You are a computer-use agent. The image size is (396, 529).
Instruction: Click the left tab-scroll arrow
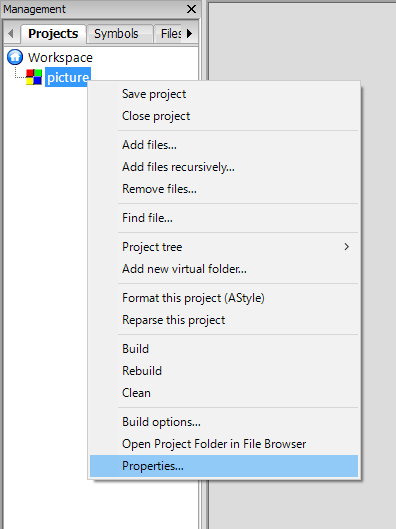pos(10,33)
